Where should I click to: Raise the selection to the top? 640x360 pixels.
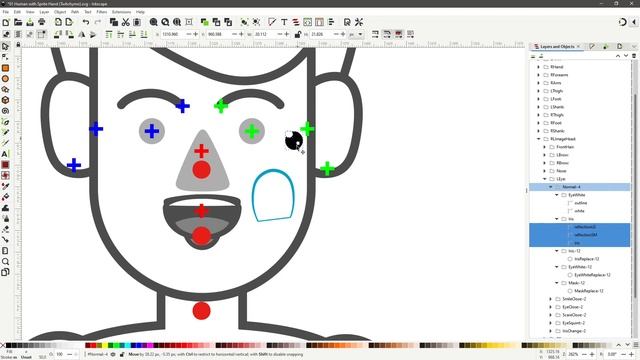pos(109,34)
